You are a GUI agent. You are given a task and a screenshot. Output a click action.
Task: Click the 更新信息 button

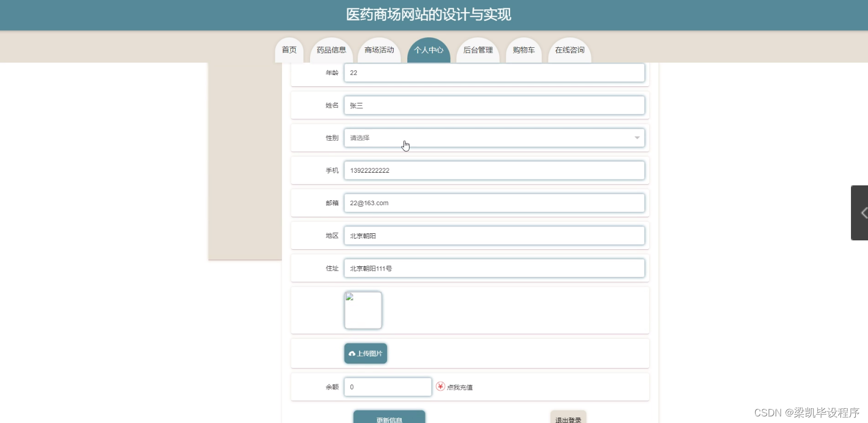click(389, 417)
